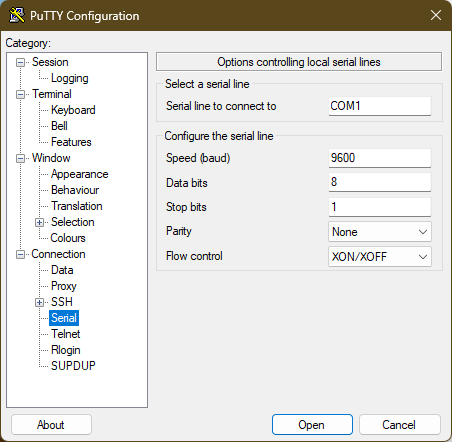Open the Appearance settings category
This screenshot has height=442, width=452.
click(79, 174)
